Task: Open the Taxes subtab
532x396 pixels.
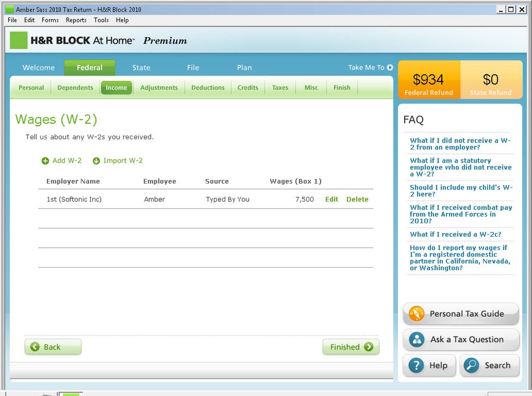Action: [x=280, y=88]
